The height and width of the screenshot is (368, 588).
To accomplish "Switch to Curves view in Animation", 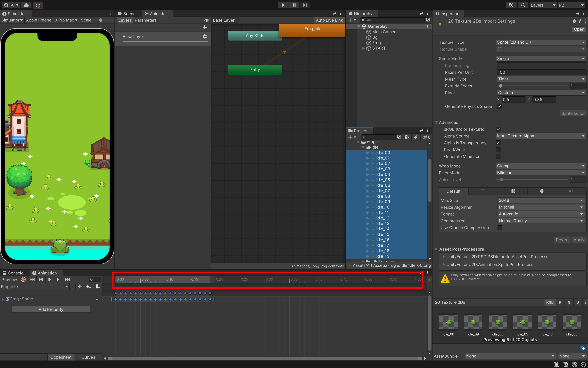I will (x=88, y=357).
